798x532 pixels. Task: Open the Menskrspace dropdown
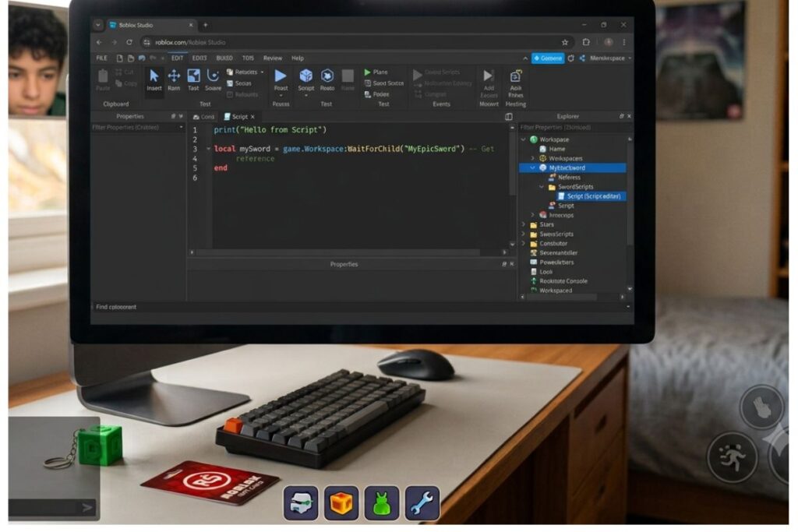coord(630,58)
